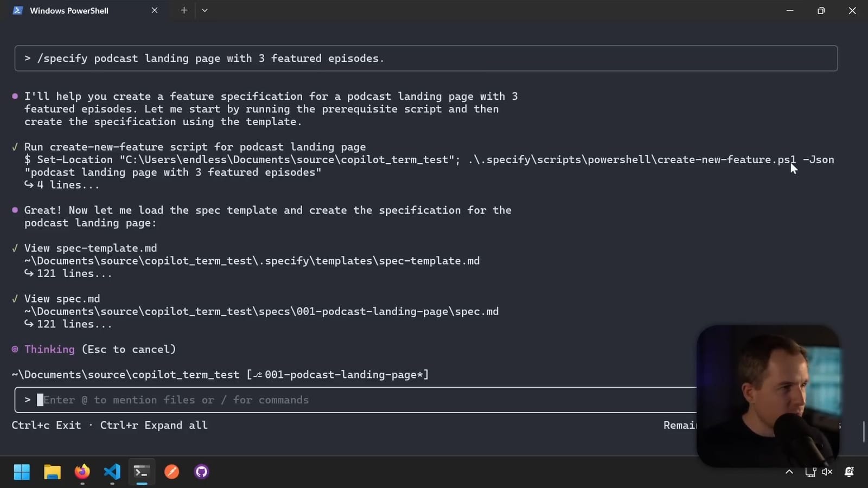868x488 pixels.
Task: Select the Windows PowerShell tab
Action: click(69, 11)
